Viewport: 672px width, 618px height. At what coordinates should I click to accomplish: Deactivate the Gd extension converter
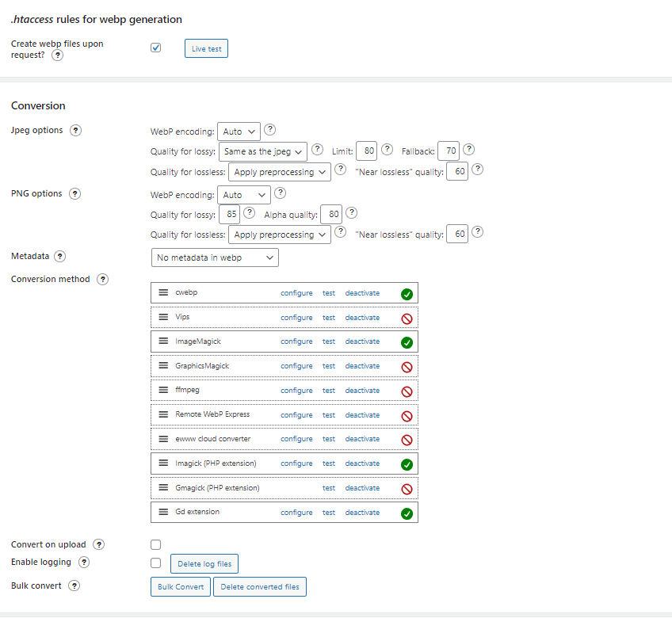pyautogui.click(x=362, y=513)
